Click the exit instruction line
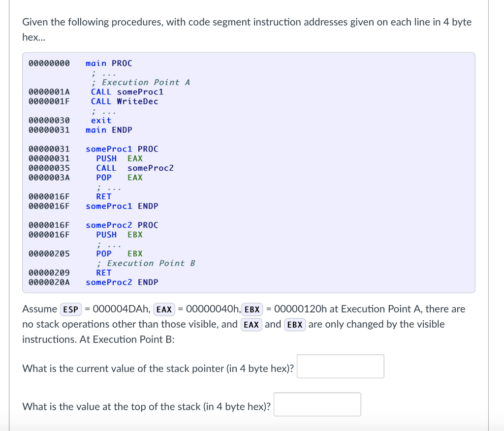The width and height of the screenshot is (504, 431). tap(100, 120)
